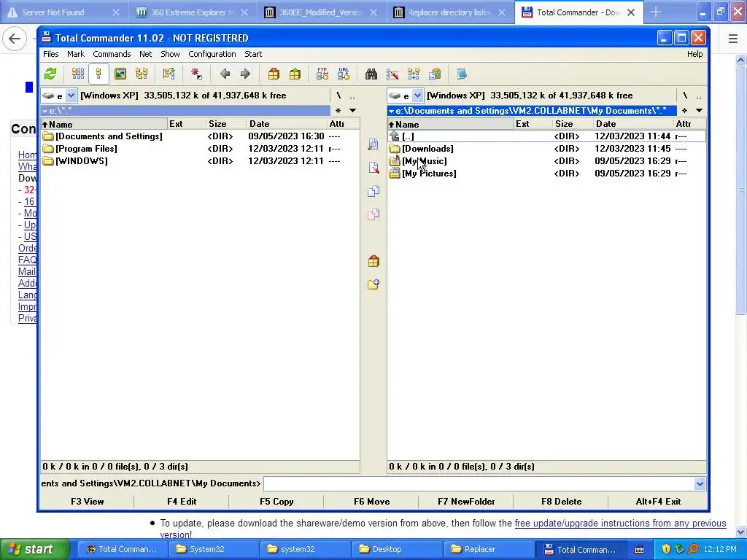
Task: Click the F6 Move button
Action: [371, 502]
